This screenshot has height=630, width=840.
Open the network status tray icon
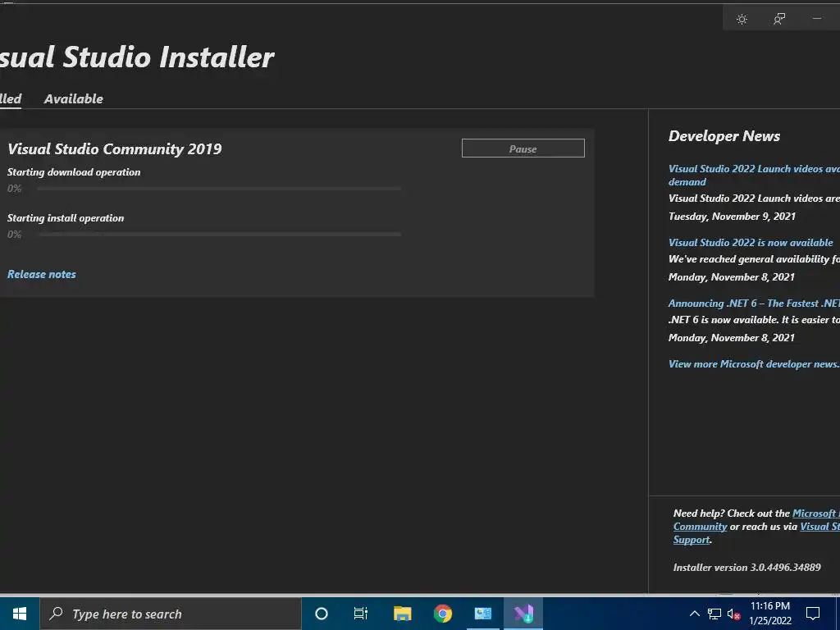point(714,614)
